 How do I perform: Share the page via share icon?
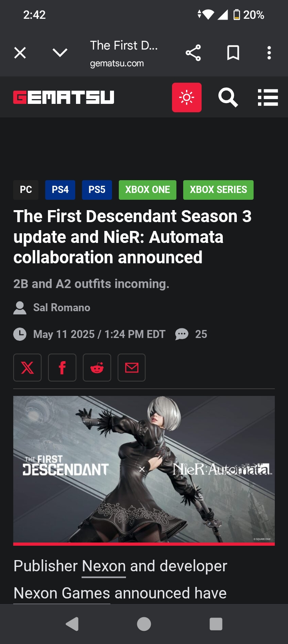pos(193,53)
